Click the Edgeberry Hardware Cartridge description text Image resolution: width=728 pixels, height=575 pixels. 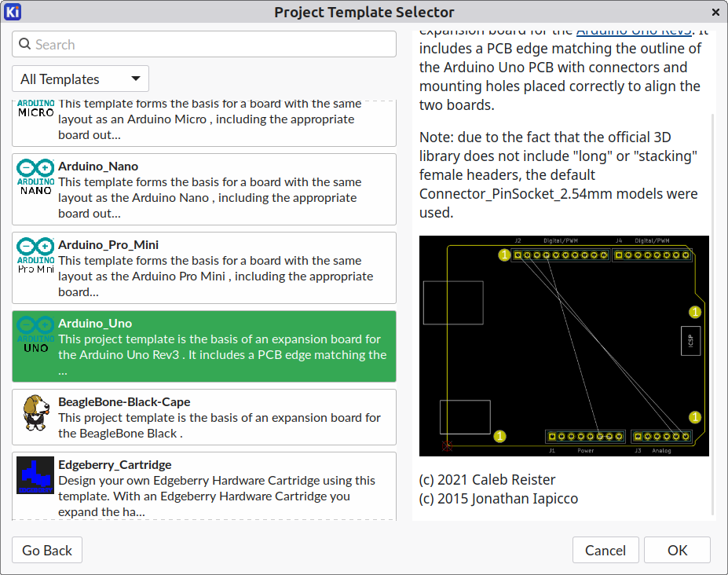(217, 496)
